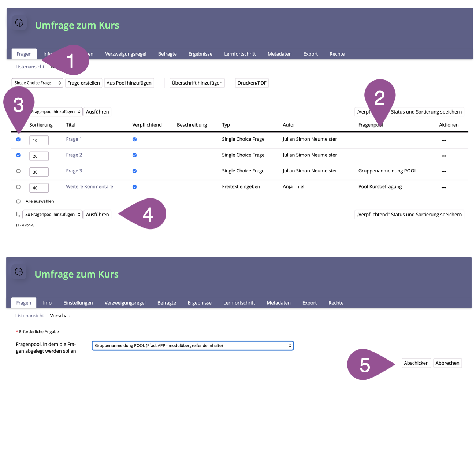Select the row checkbox for Frage 3
This screenshot has height=476, width=476.
click(18, 171)
